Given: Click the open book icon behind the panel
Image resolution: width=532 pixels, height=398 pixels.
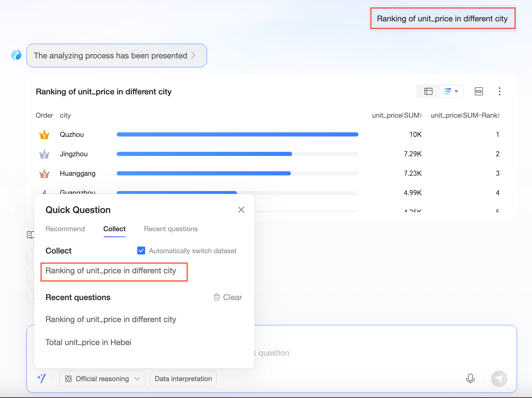Looking at the screenshot, I should [31, 235].
